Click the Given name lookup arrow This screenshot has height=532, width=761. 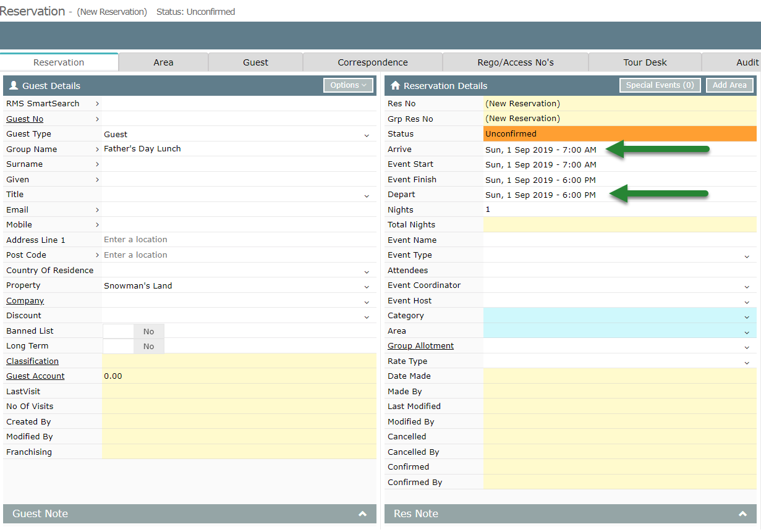97,180
